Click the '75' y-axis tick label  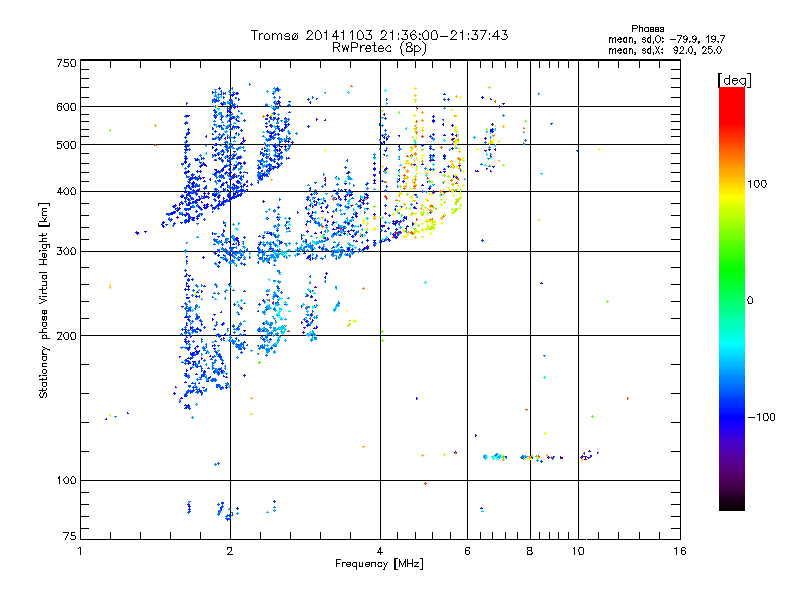pyautogui.click(x=70, y=536)
